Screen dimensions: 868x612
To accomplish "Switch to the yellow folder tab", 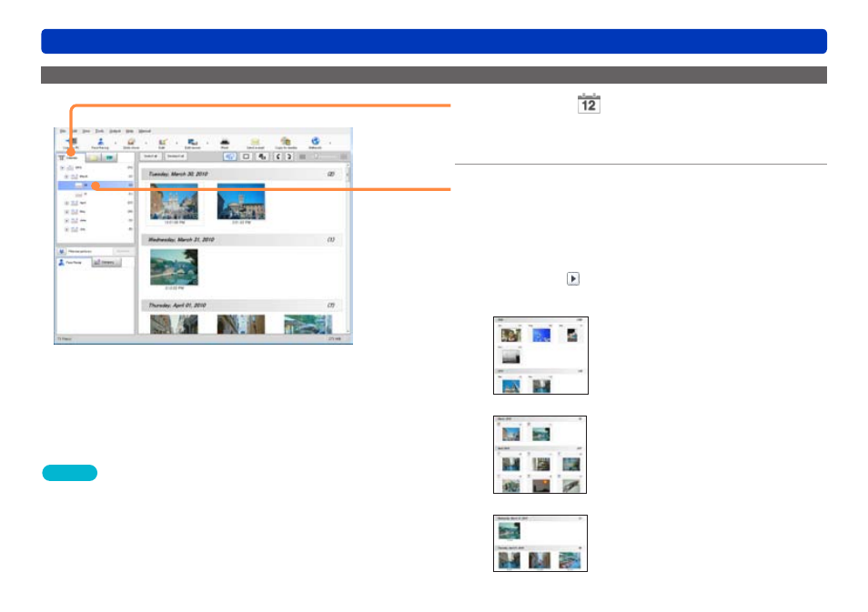I will [x=94, y=157].
